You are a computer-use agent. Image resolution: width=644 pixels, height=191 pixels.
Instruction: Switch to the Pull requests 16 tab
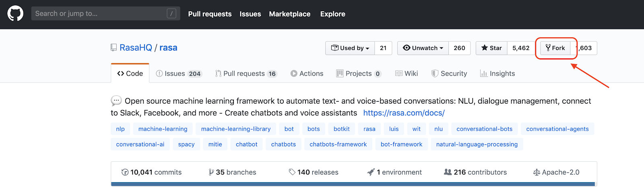[x=246, y=74]
